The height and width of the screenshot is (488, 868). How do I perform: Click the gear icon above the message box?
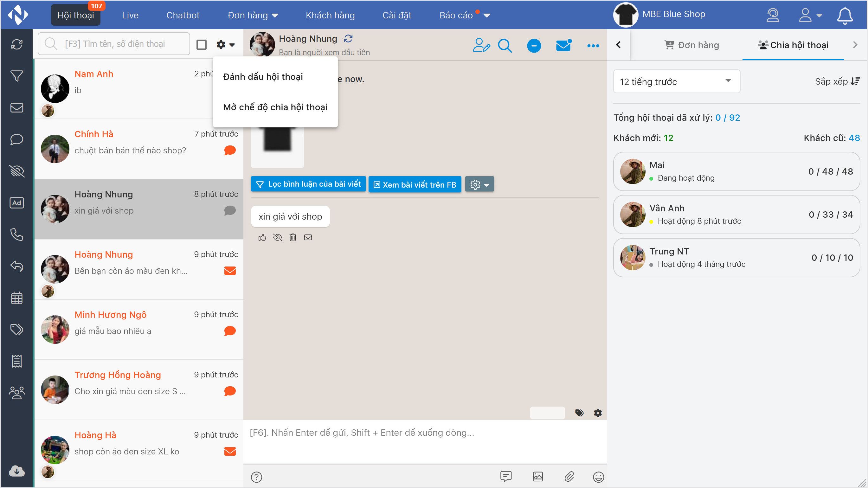click(598, 413)
